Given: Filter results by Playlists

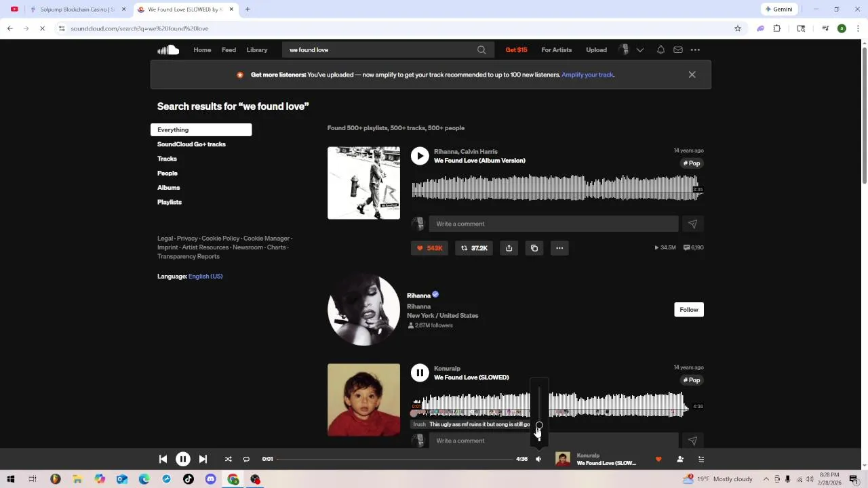Looking at the screenshot, I should pos(169,202).
